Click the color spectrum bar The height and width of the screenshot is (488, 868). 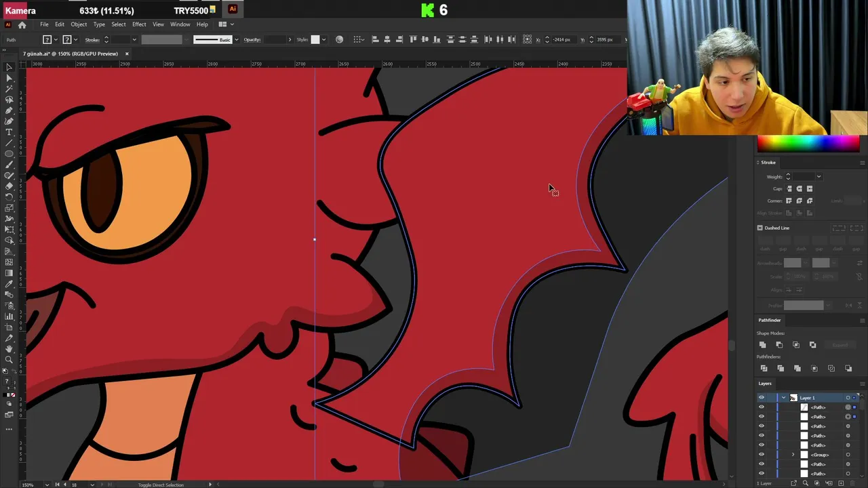pyautogui.click(x=808, y=144)
